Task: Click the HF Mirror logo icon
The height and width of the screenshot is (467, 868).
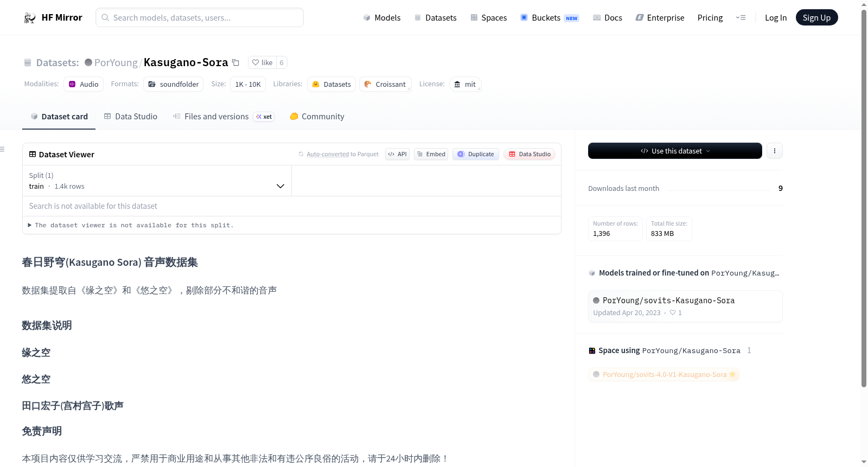Action: tap(30, 17)
